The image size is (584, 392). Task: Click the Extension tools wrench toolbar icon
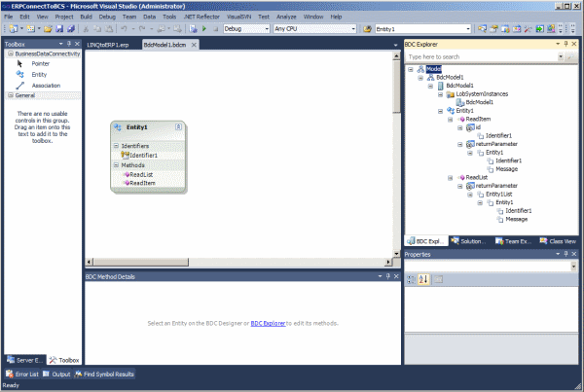(x=529, y=28)
